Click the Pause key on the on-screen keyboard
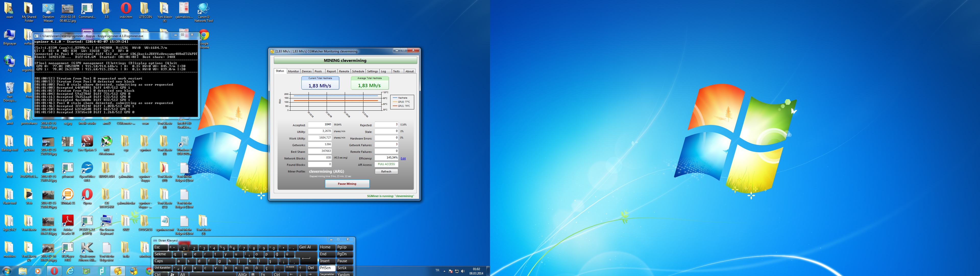 (x=345, y=261)
